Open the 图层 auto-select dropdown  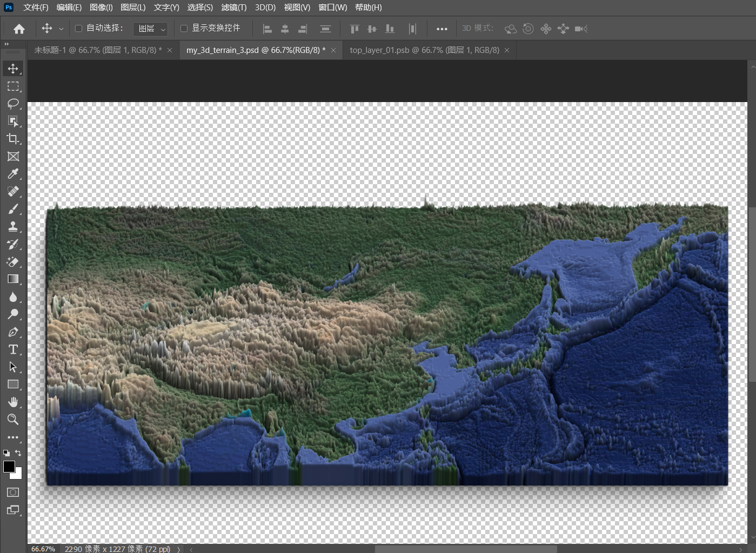click(x=151, y=29)
